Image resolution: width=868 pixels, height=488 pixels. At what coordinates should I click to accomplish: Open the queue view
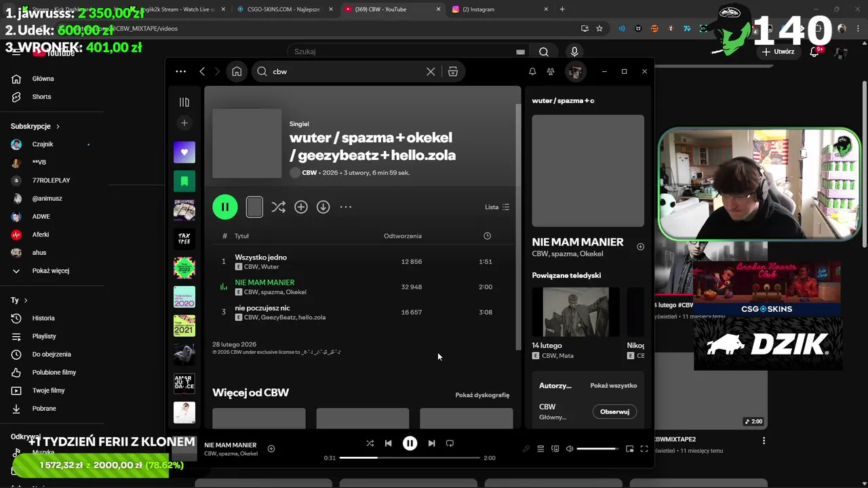540,449
